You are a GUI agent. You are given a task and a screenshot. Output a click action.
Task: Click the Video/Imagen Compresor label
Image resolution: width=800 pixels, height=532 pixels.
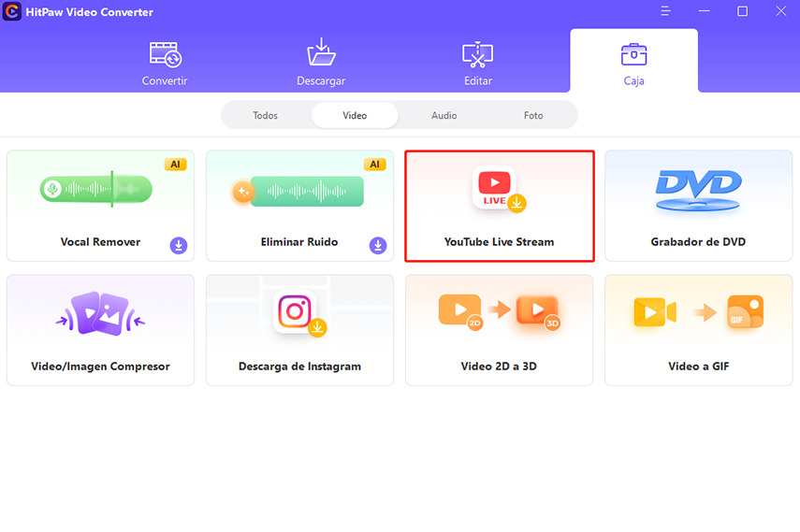(x=100, y=367)
